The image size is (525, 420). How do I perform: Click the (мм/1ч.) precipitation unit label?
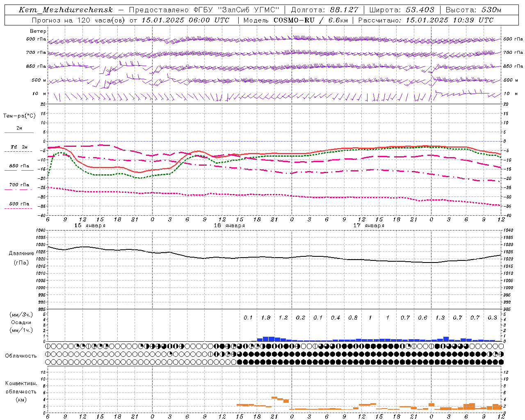click(x=21, y=330)
